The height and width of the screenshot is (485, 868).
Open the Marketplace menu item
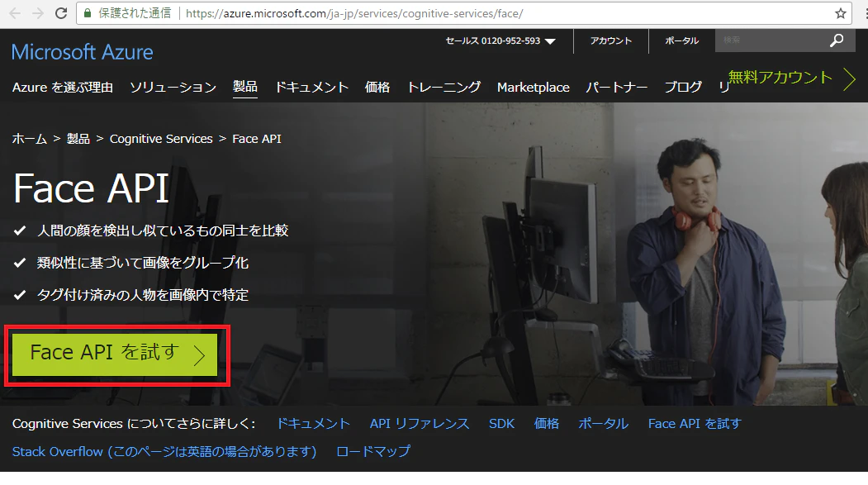pos(533,88)
